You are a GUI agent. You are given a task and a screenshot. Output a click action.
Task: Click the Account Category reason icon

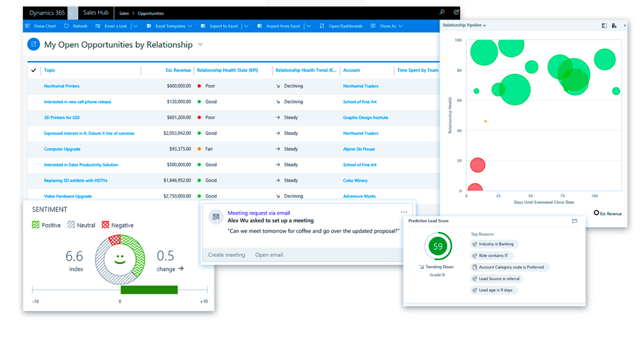475,267
